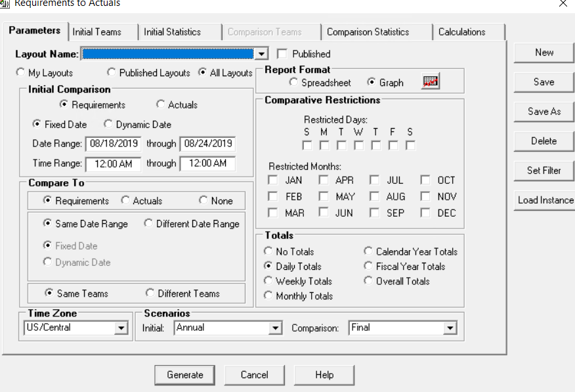Select the Spreadsheet report format
This screenshot has height=392, width=575.
point(293,83)
